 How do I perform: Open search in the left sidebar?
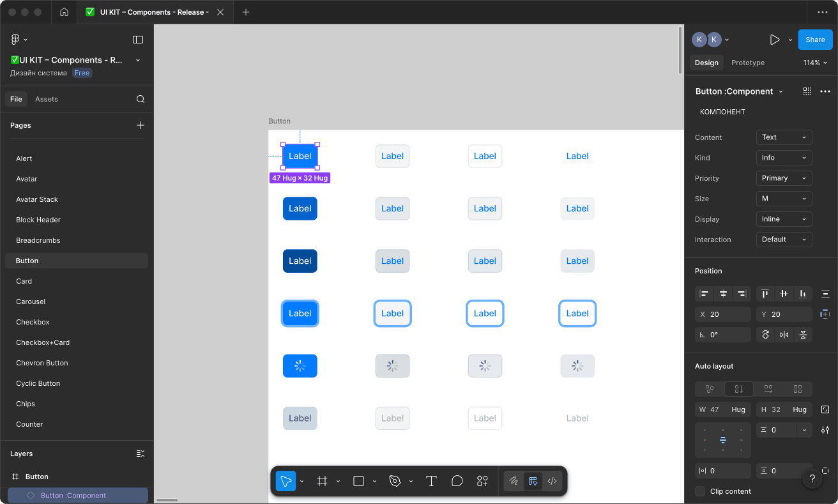point(140,99)
